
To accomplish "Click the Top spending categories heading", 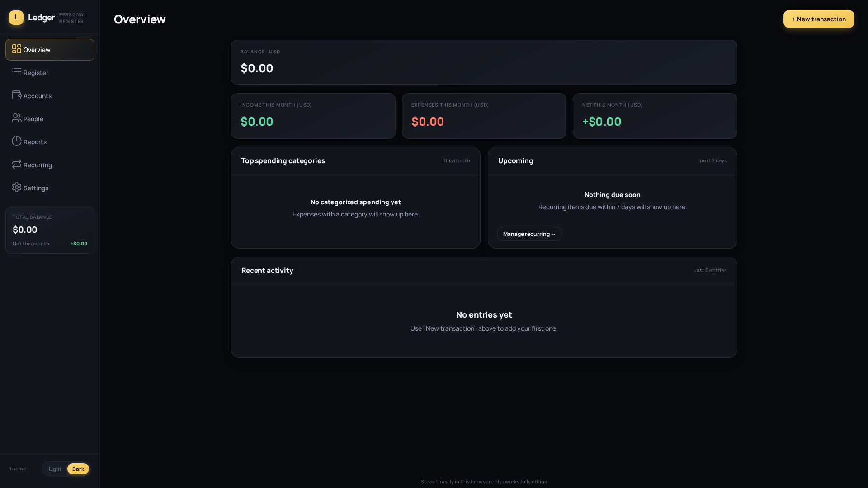I will click(x=283, y=160).
